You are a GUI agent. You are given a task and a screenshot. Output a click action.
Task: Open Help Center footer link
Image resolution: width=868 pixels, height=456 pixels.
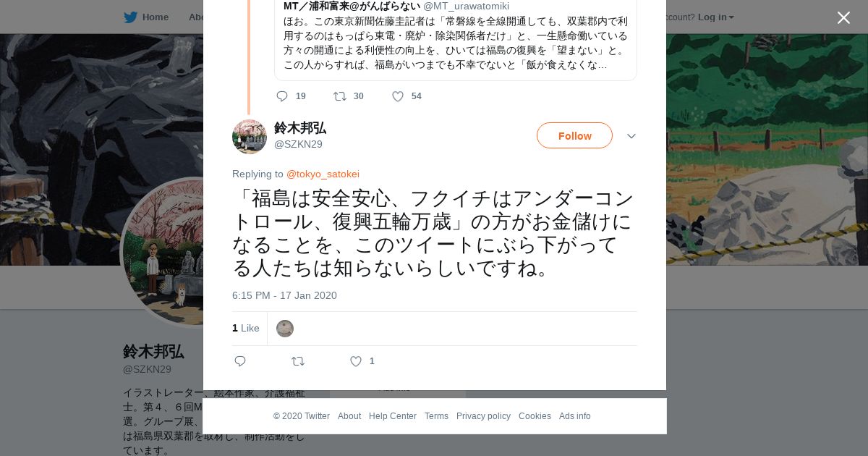(393, 416)
